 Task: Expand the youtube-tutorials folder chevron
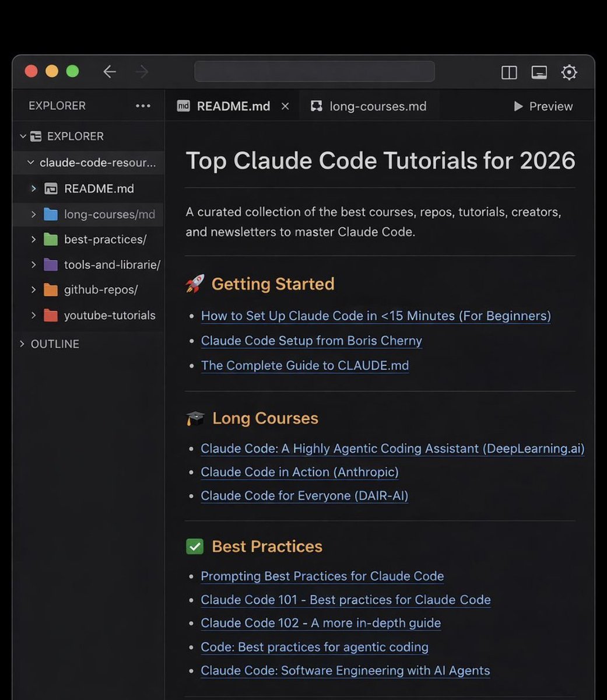coord(33,316)
